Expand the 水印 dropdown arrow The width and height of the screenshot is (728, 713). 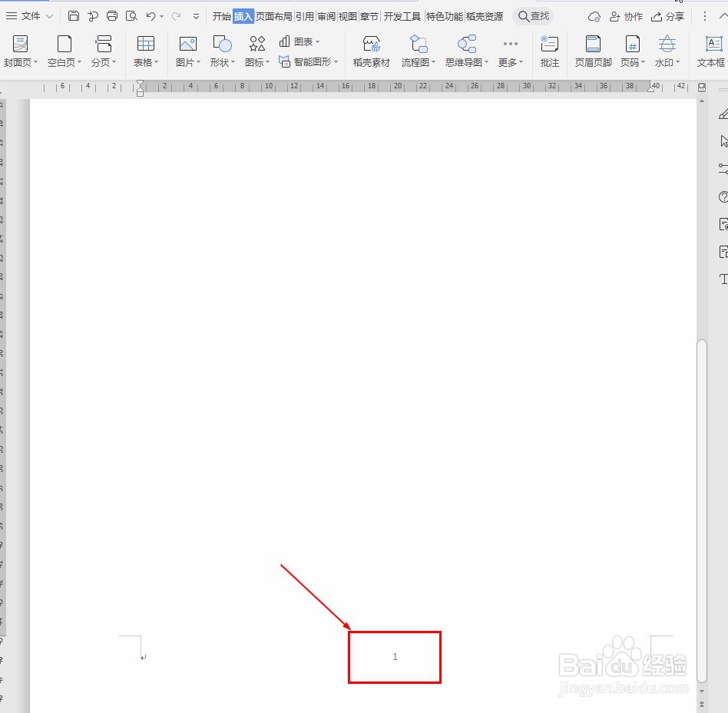[x=677, y=61]
